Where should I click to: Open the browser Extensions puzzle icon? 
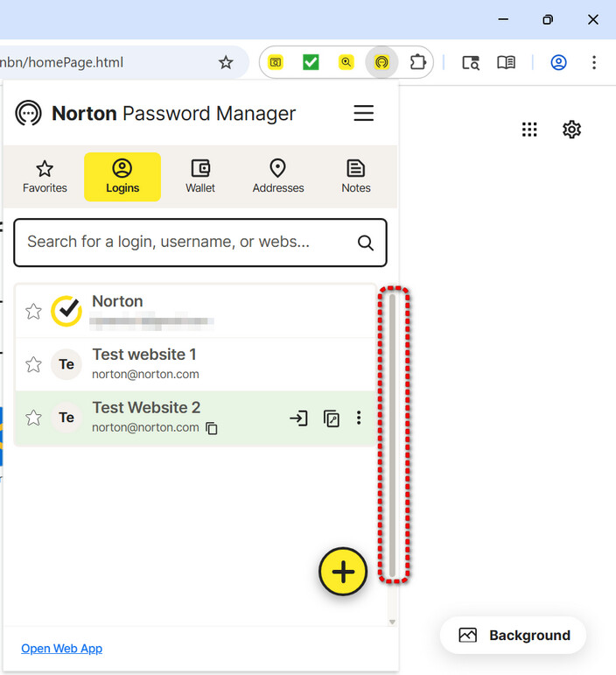(x=417, y=62)
